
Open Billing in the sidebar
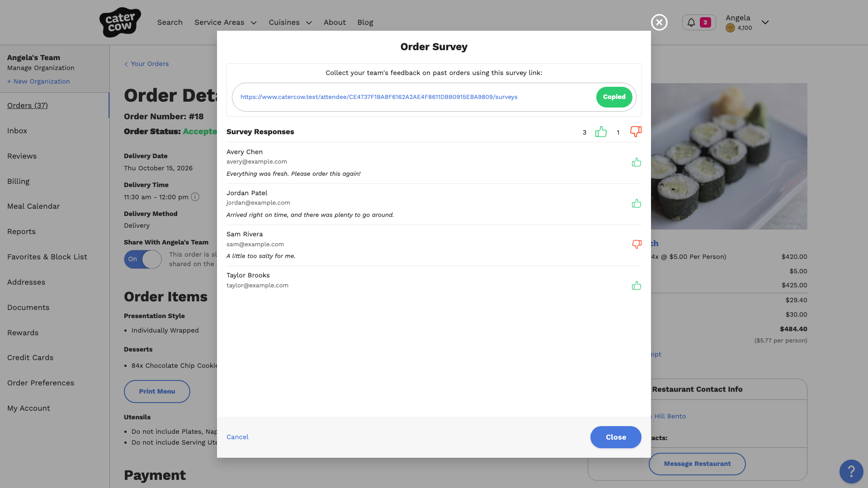click(18, 182)
